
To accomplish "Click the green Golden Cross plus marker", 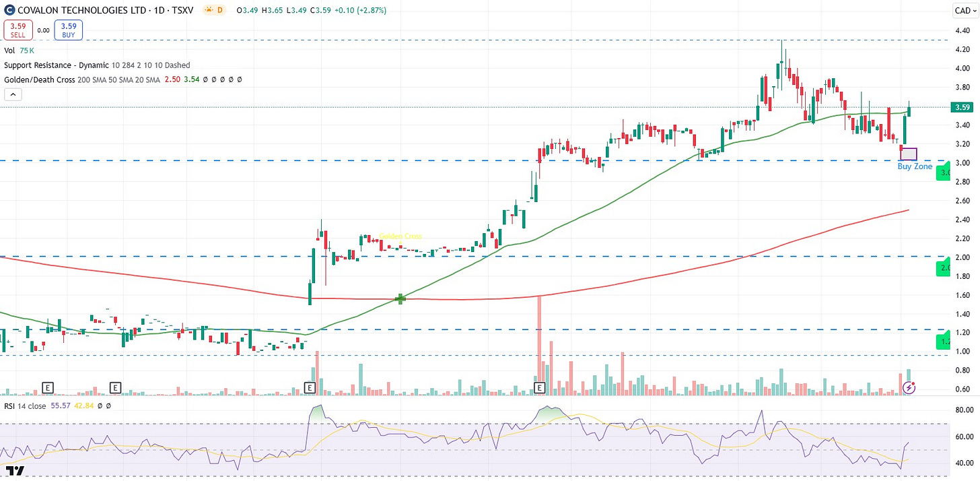I will [400, 298].
